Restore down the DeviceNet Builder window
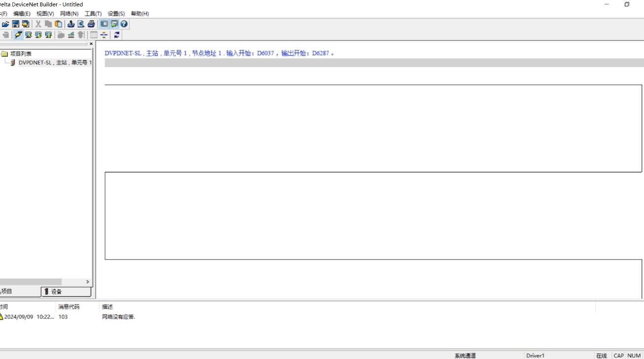This screenshot has height=359, width=644. click(x=627, y=4)
